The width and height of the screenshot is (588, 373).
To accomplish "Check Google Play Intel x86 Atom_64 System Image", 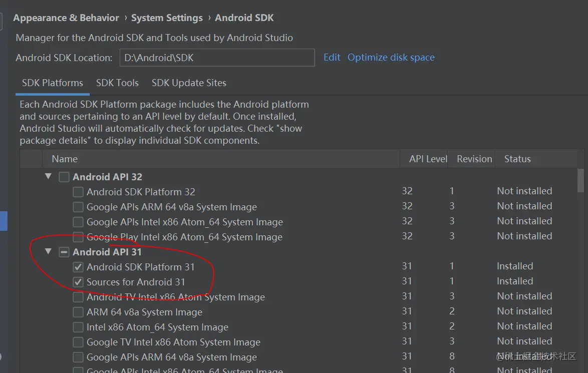I will 78,237.
